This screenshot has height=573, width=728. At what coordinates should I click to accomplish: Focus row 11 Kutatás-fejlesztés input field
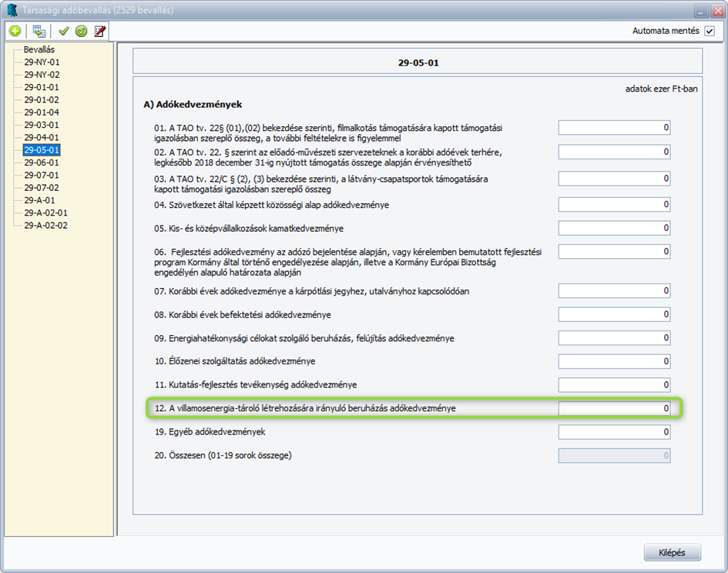point(614,385)
